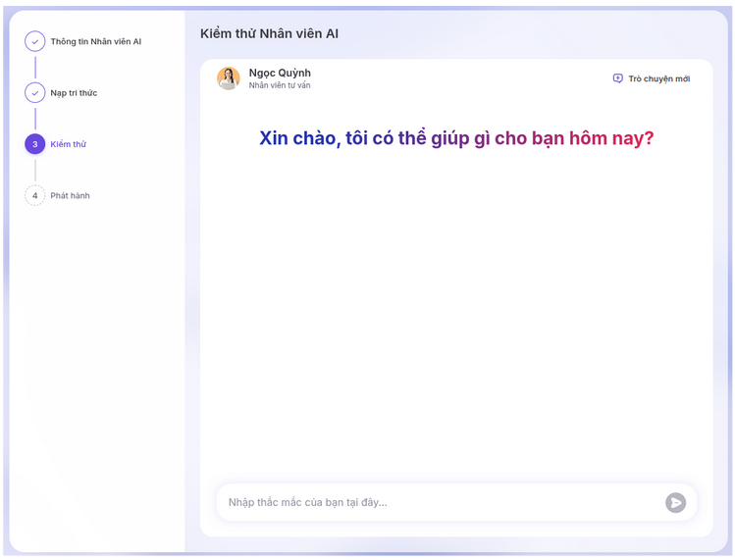
Task: Start a new chat via Trò chuyện mới
Action: pos(658,78)
